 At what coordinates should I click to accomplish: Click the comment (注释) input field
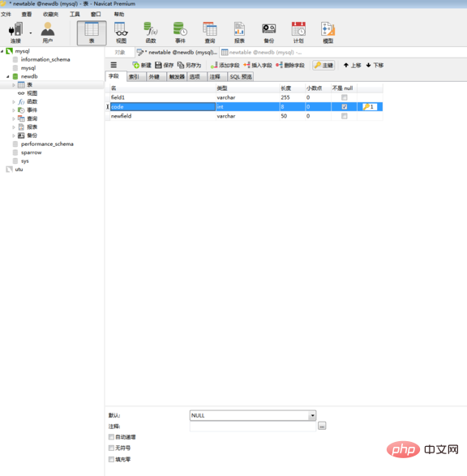[x=253, y=427]
